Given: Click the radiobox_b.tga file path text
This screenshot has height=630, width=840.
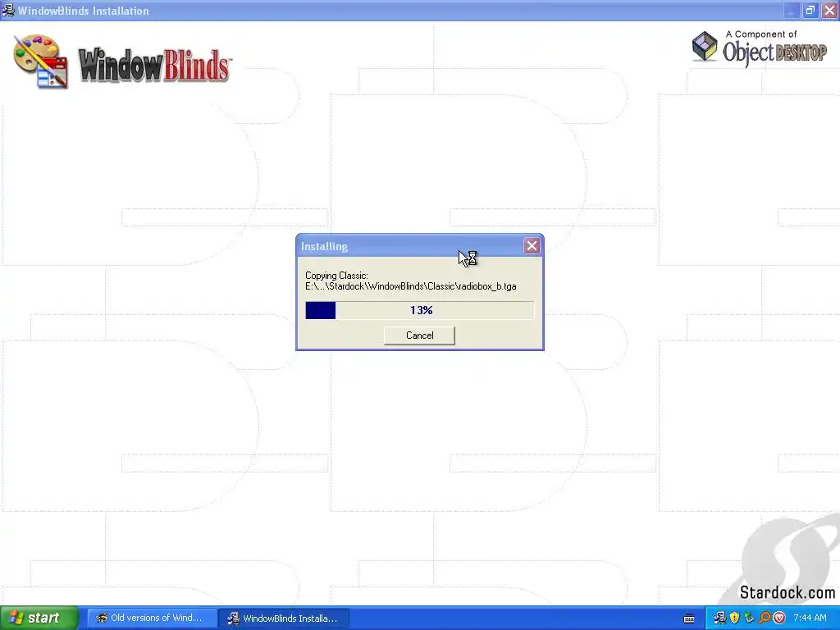Looking at the screenshot, I should pyautogui.click(x=411, y=286).
